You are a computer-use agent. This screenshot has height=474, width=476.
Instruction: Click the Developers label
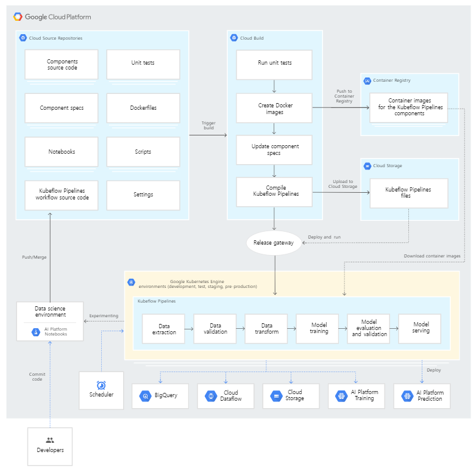50,450
